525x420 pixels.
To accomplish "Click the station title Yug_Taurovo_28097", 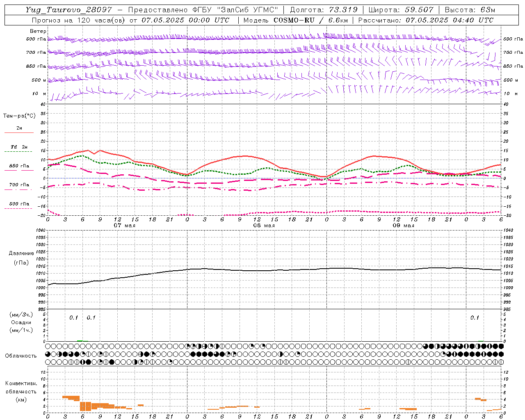I will click(x=68, y=10).
